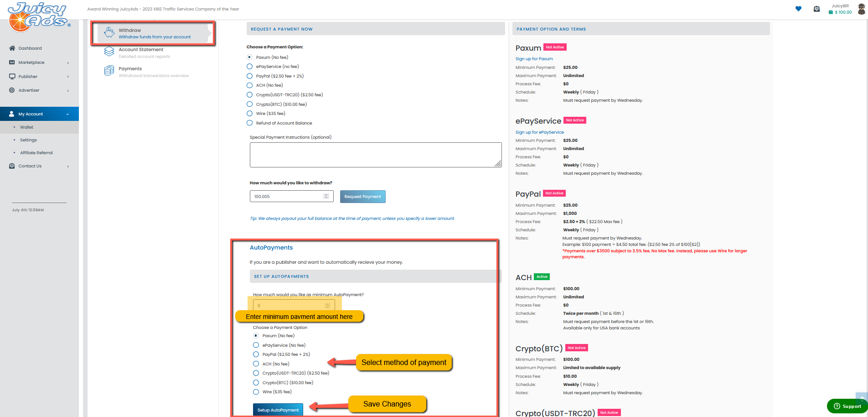Select Wire ($35 fee) withdrawal option
The width and height of the screenshot is (868, 417).
click(249, 114)
